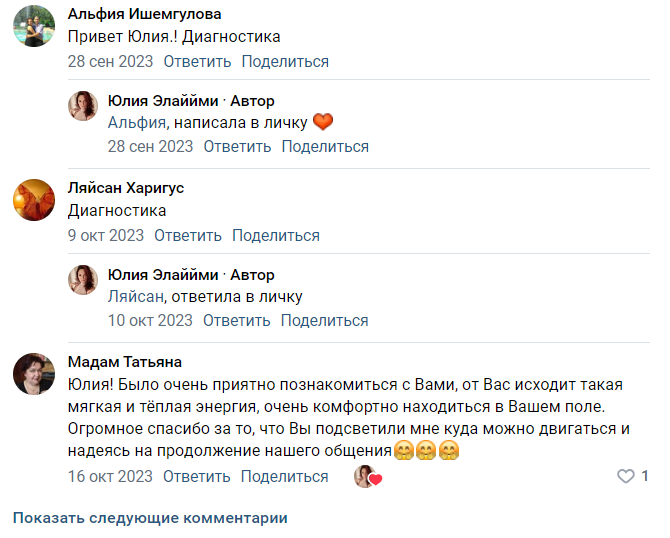Open the 28 сен 2023 timestamp of Альфия's comment

click(x=110, y=62)
